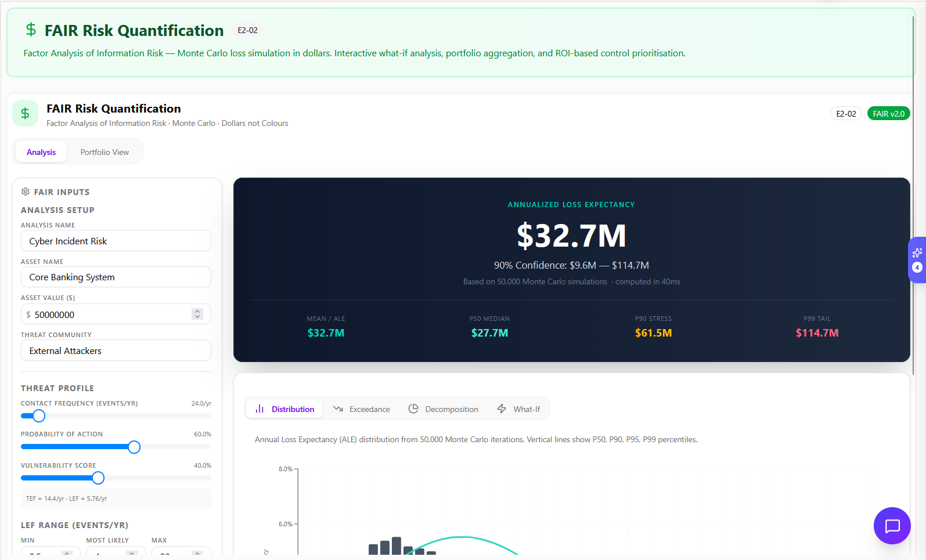Screen dimensions: 926x560
Task: Click the E2-02 badge next to FAIR v2.0
Action: click(x=846, y=114)
